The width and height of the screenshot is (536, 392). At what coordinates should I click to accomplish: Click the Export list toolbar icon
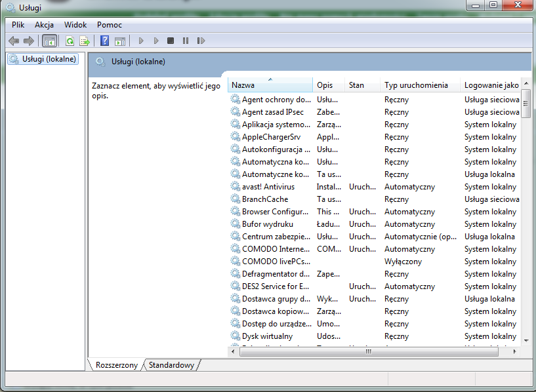(85, 41)
